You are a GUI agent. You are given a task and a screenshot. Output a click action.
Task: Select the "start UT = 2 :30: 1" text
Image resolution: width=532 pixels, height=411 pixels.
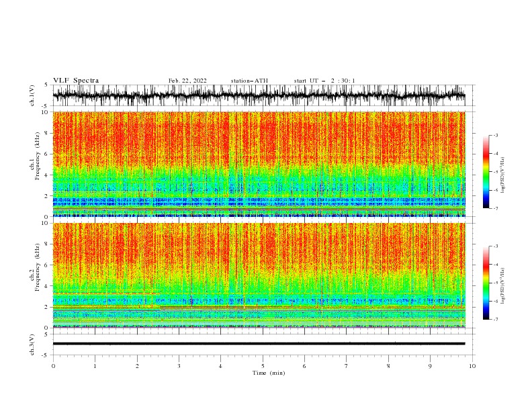click(324, 81)
